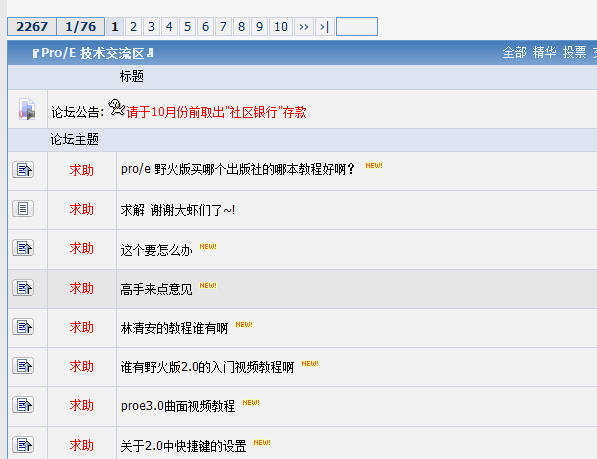Image resolution: width=597 pixels, height=459 pixels.
Task: Click 求助 tag on 野火版2.0入门视频 row
Action: tap(81, 367)
